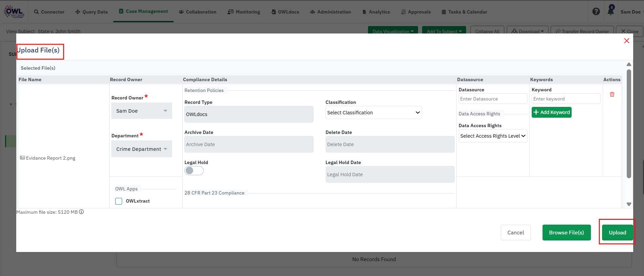
Task: Close the Upload File(s) dialog with red X
Action: (626, 41)
